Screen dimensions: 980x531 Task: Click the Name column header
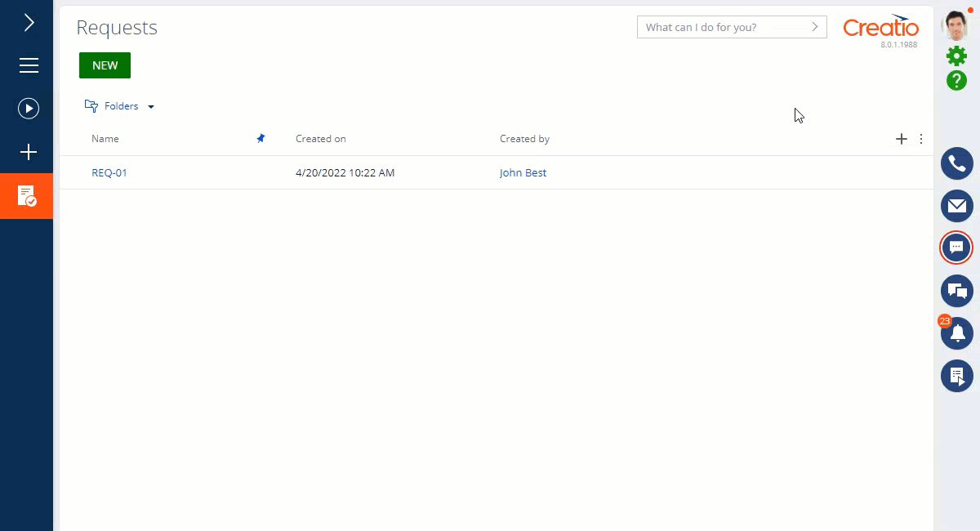tap(105, 139)
